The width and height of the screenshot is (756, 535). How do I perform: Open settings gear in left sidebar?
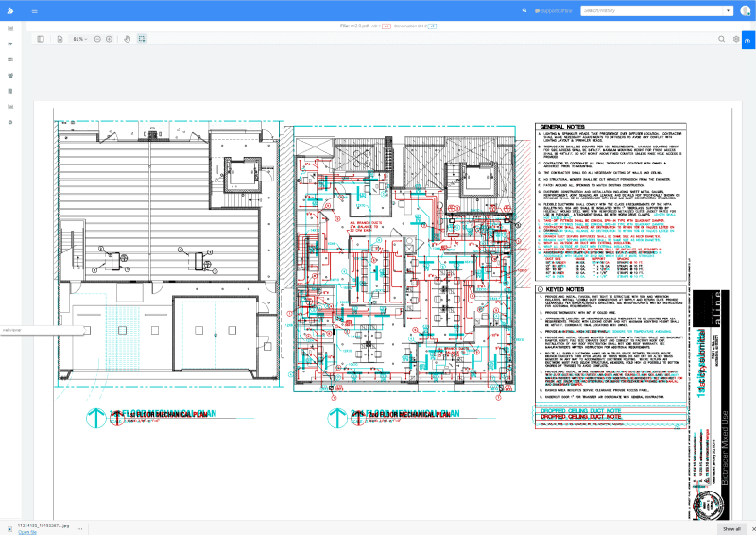(x=10, y=122)
